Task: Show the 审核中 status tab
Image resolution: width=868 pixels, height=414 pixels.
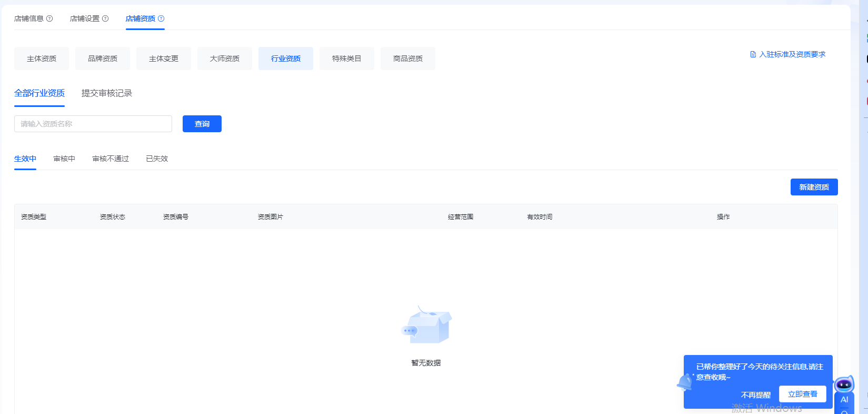Action: (x=64, y=159)
